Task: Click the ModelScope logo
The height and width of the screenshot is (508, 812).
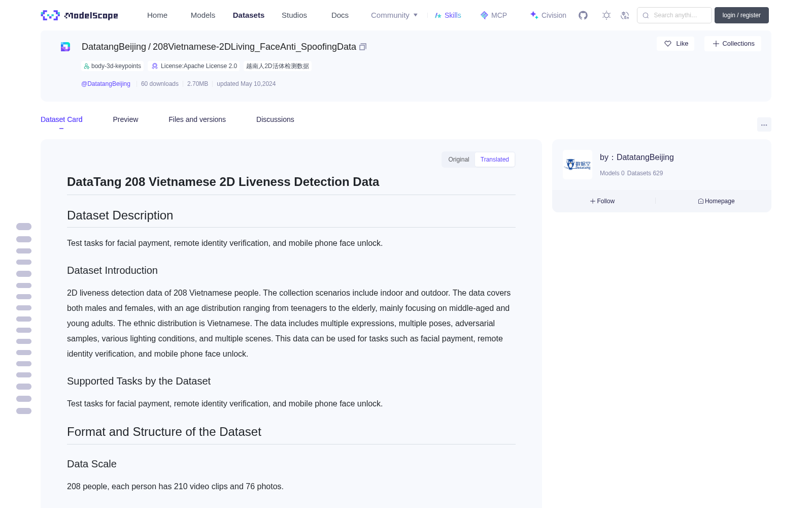Action: coord(80,15)
